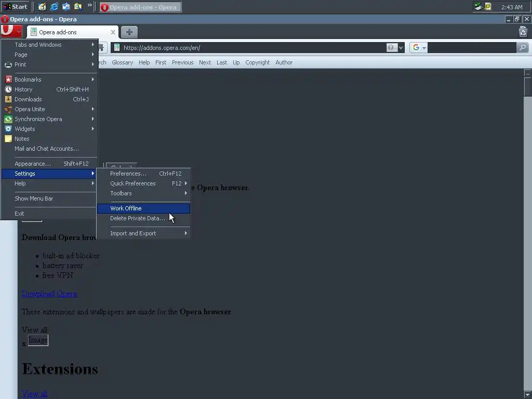Open Preferences from Settings submenu
532x399 pixels.
pyautogui.click(x=143, y=174)
